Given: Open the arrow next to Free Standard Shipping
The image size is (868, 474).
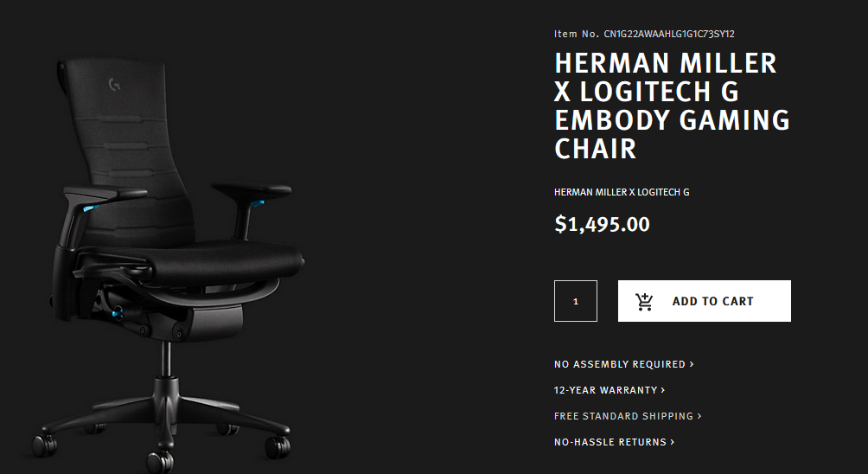Looking at the screenshot, I should (699, 416).
